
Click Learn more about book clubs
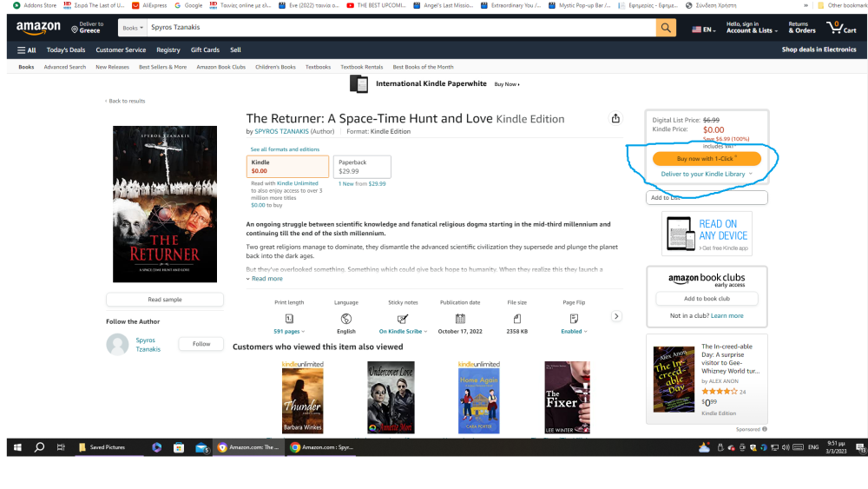(727, 315)
